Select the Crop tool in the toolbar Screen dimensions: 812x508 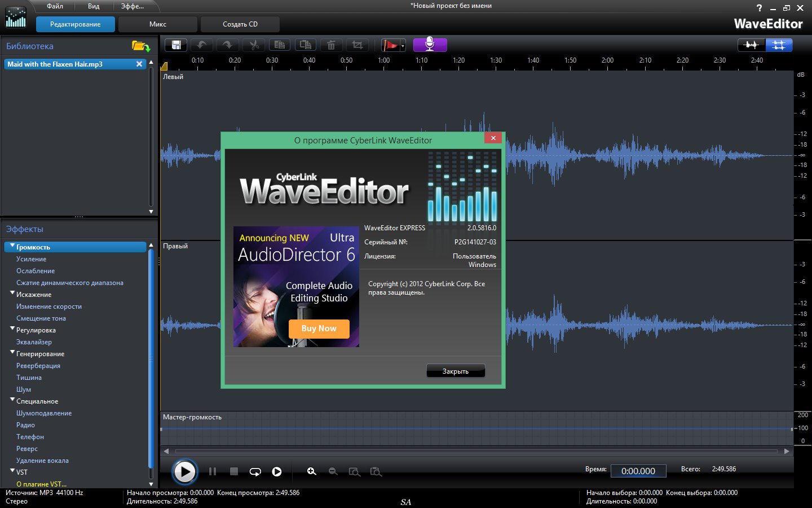[x=358, y=45]
